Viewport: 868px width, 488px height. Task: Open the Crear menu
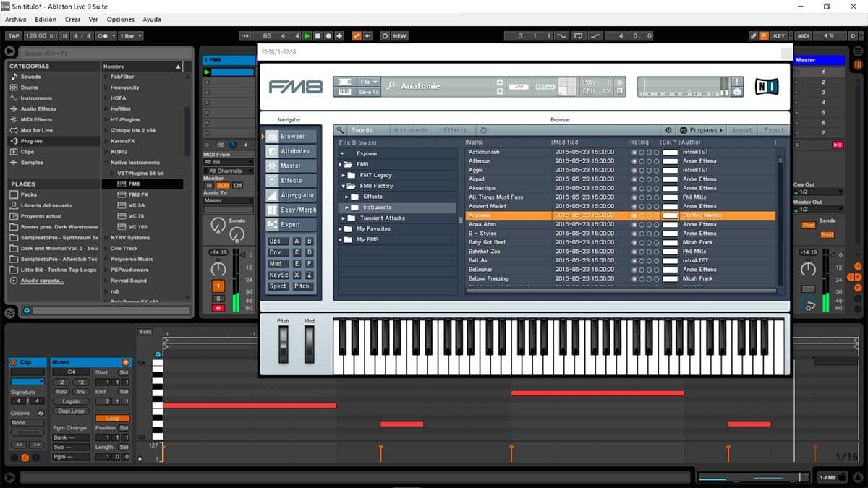pyautogui.click(x=73, y=20)
